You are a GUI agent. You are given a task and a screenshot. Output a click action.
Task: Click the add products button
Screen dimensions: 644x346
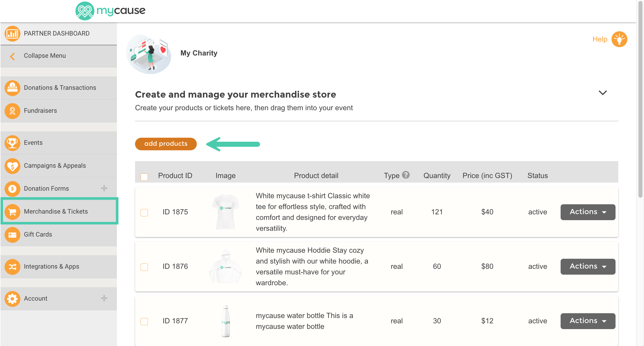(x=166, y=144)
